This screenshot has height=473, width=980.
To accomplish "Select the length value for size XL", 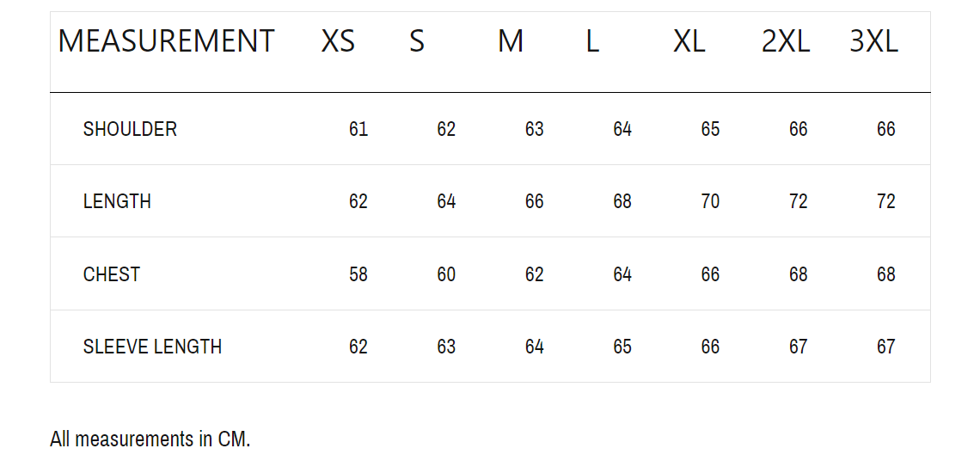I will tap(710, 201).
